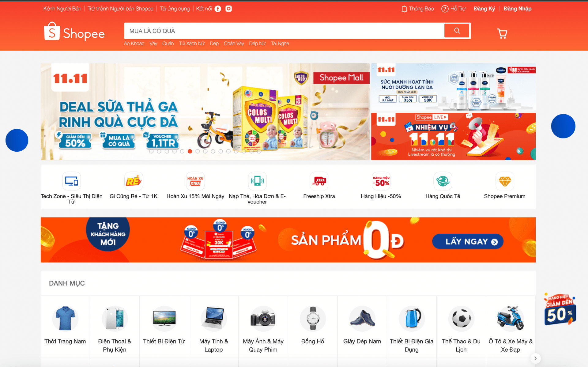Select Đồng Hồ watch category
Image resolution: width=588 pixels, height=367 pixels.
(313, 327)
